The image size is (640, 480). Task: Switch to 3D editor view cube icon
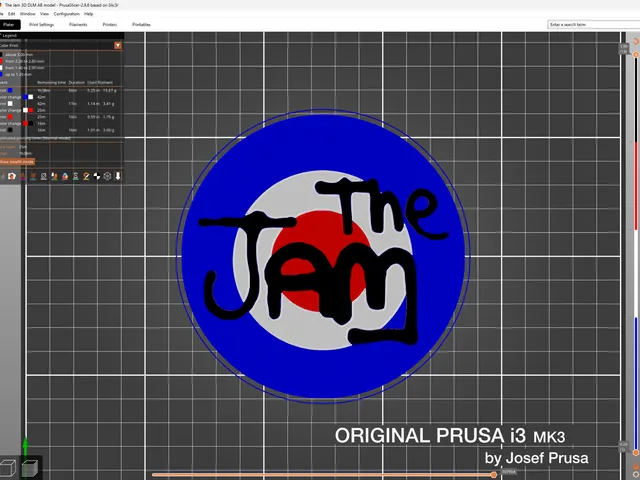8,468
